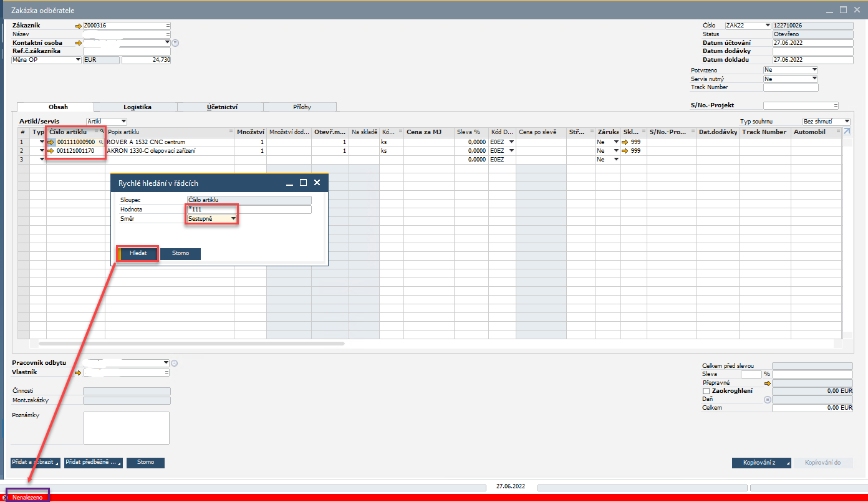Click the horizontal scrollbar under the grid

191,343
